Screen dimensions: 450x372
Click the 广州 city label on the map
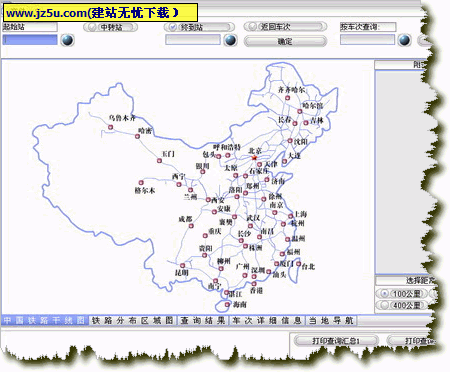(x=242, y=266)
